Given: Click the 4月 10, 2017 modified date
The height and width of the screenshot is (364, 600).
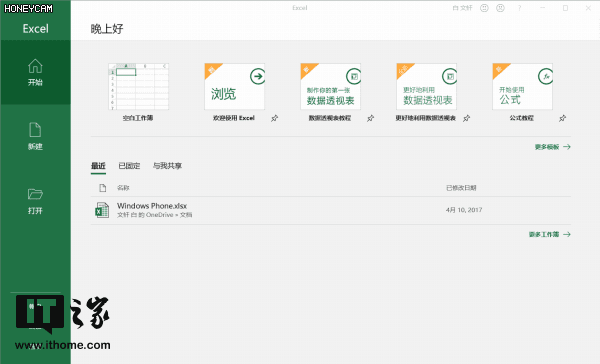Looking at the screenshot, I should tap(464, 210).
